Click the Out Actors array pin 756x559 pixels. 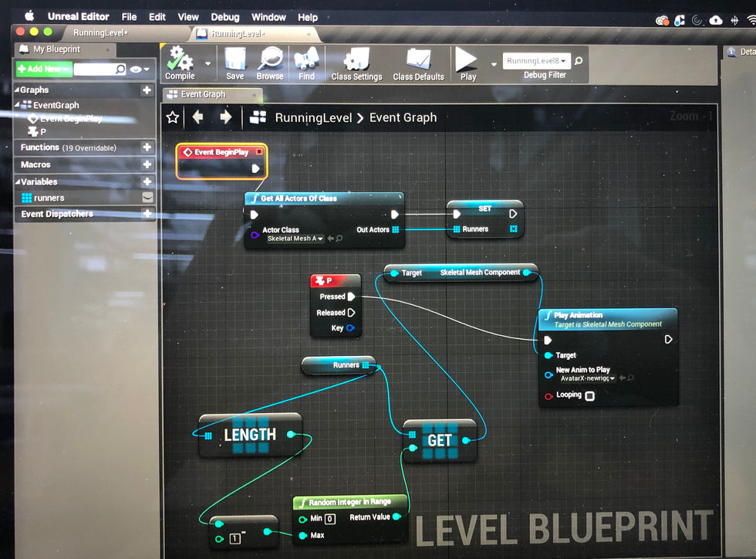[396, 230]
